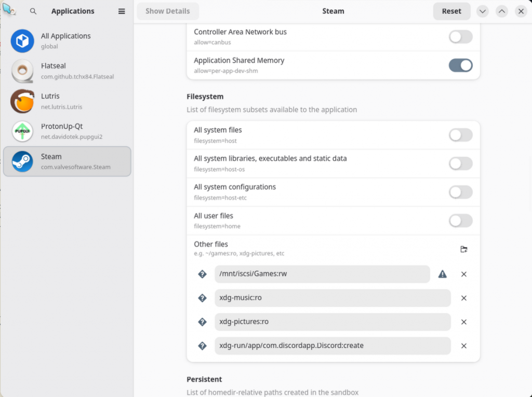Click the search icon in the Applications sidebar
This screenshot has width=532, height=397.
(33, 11)
